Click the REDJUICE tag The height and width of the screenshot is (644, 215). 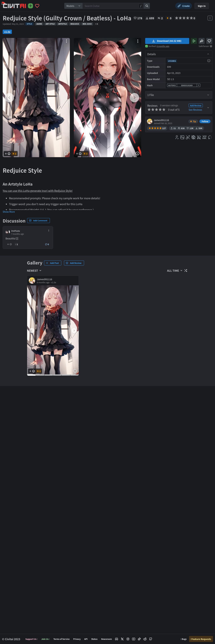[75, 24]
